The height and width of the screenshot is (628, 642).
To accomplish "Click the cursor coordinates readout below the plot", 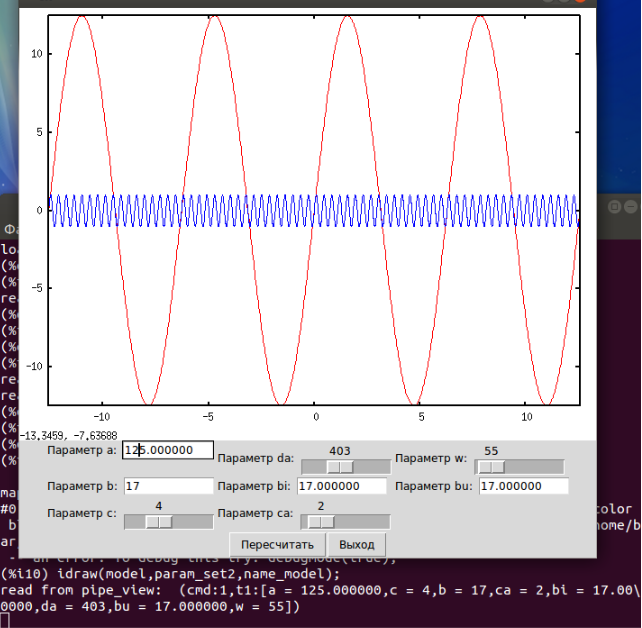I will click(x=69, y=434).
